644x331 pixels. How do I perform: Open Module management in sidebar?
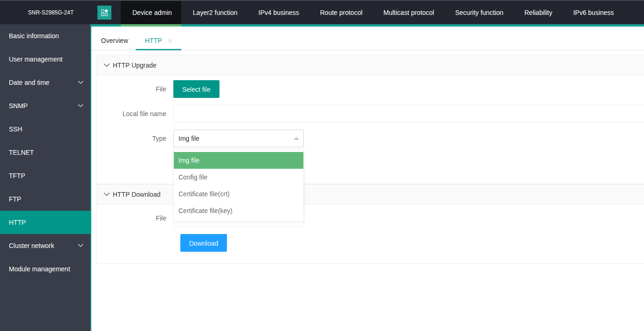[45, 269]
